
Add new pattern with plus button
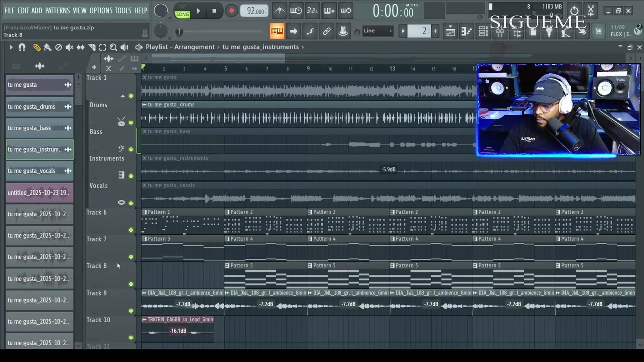(x=435, y=31)
